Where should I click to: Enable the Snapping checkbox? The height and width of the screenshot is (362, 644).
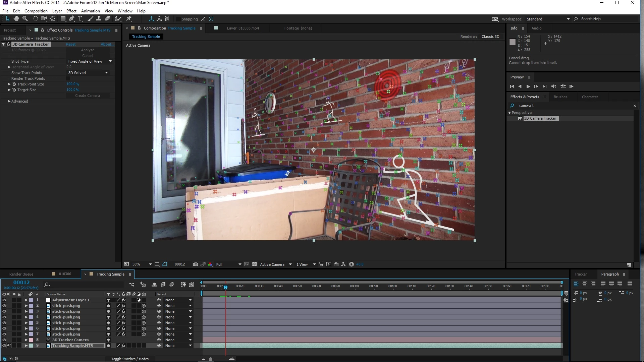[178, 19]
